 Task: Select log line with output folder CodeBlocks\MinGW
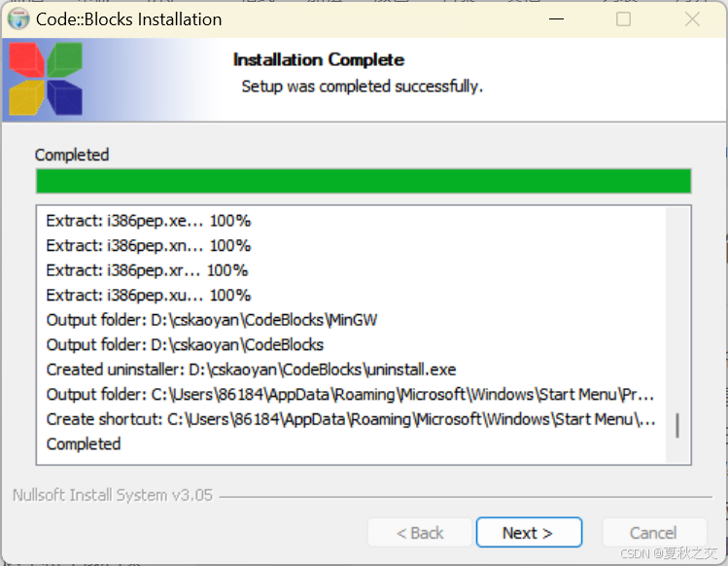click(x=212, y=320)
